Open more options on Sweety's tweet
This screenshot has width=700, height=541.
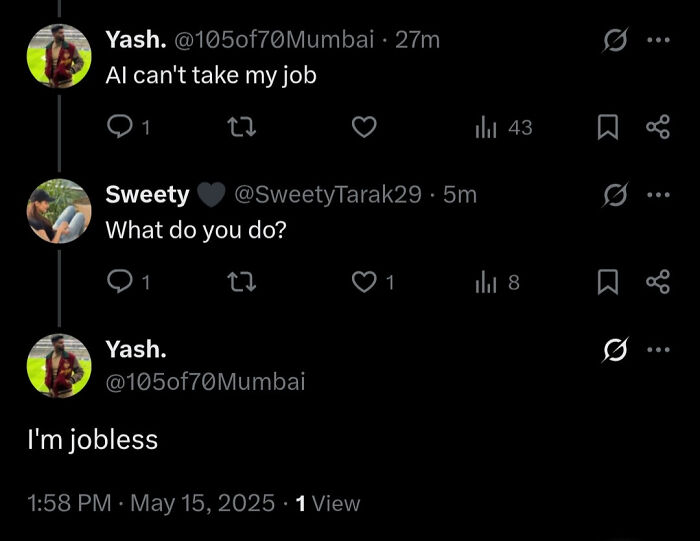click(656, 195)
